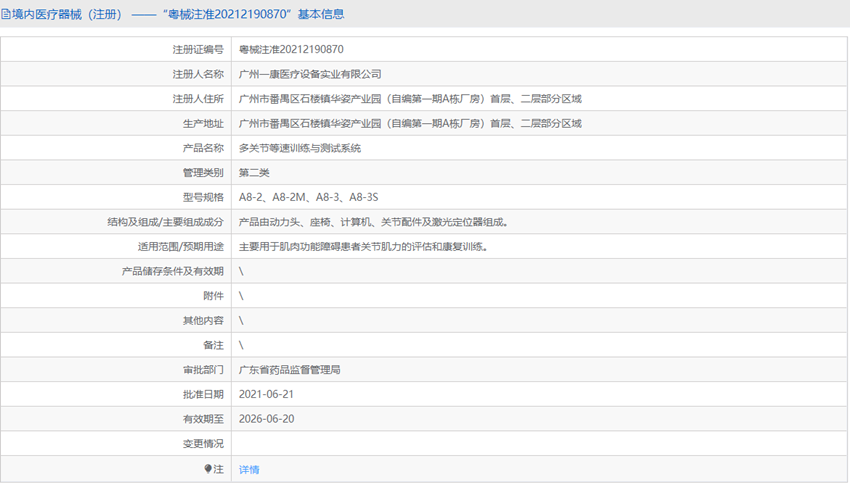Click the backslash value in the 其他内容 row
The width and height of the screenshot is (850, 484).
tap(241, 320)
